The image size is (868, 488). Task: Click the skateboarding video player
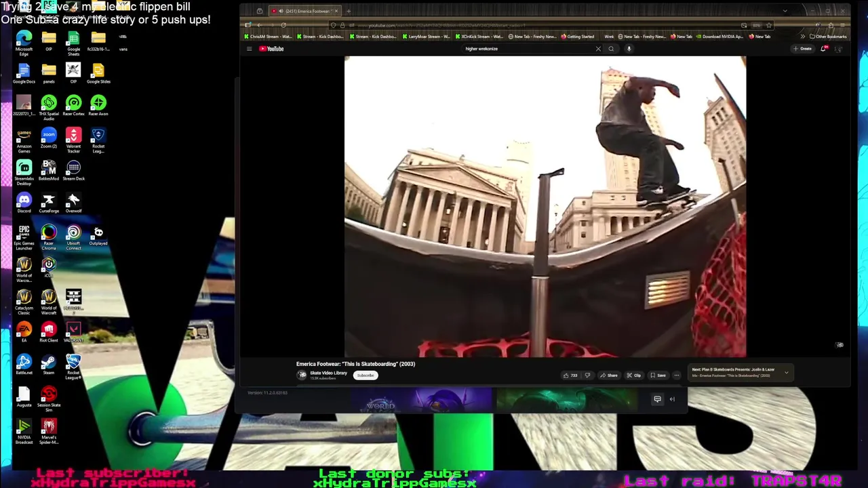pos(545,207)
